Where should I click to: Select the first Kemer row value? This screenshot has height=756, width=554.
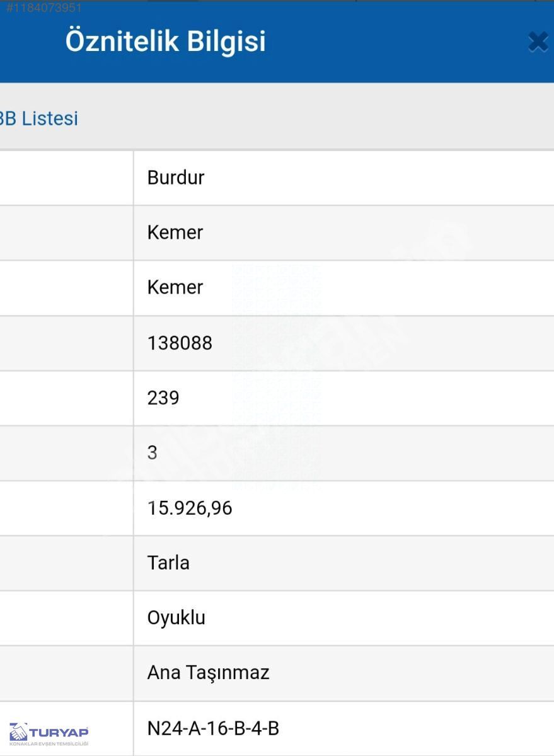click(343, 232)
